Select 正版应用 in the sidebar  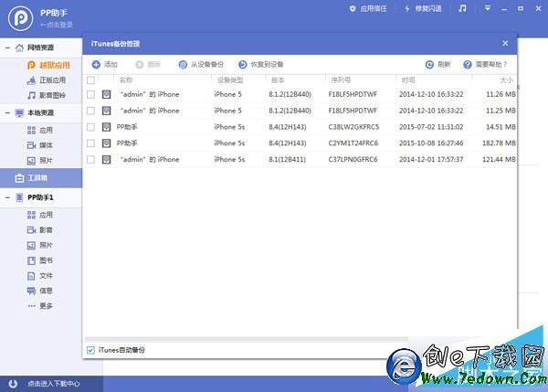click(x=47, y=80)
